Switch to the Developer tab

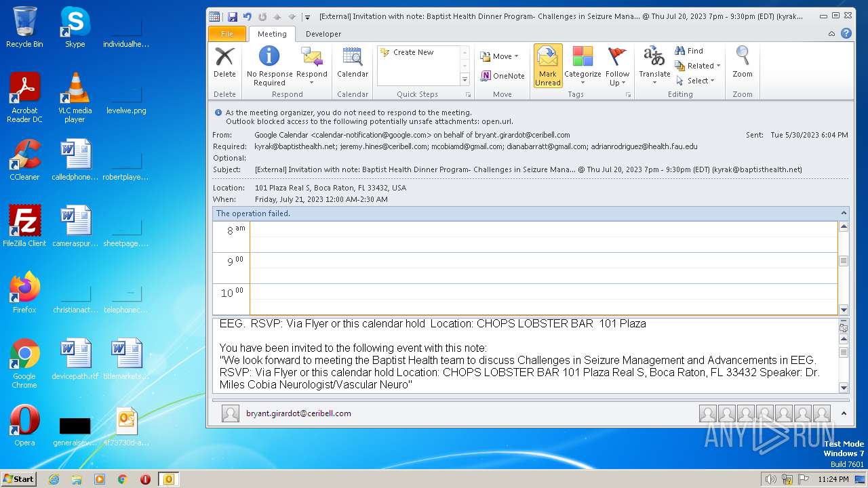(323, 34)
